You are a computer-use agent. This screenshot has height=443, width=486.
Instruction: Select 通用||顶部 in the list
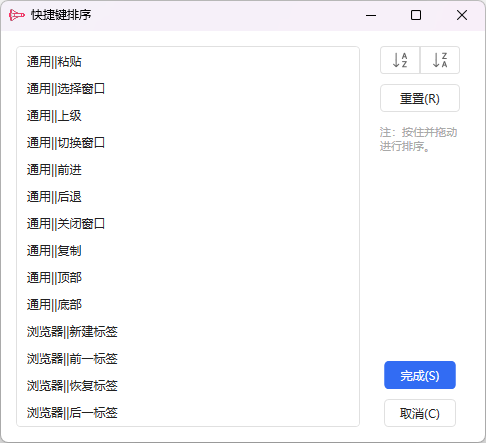click(188, 278)
